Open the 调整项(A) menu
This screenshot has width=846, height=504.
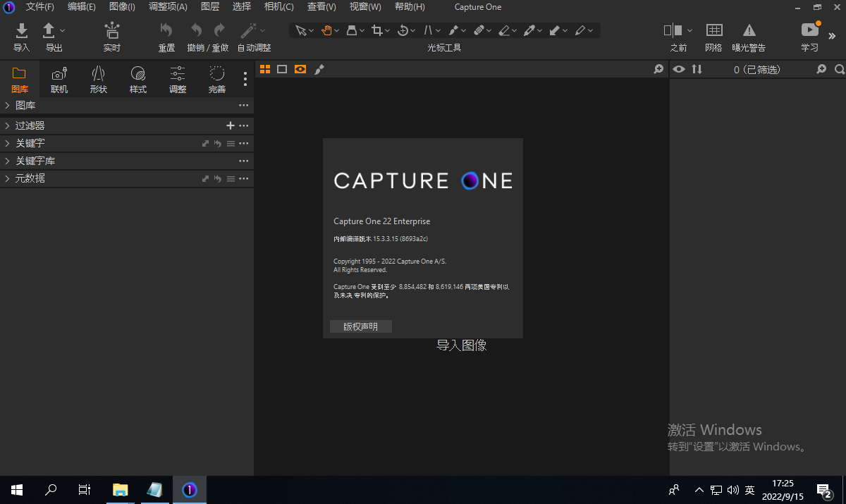click(168, 7)
